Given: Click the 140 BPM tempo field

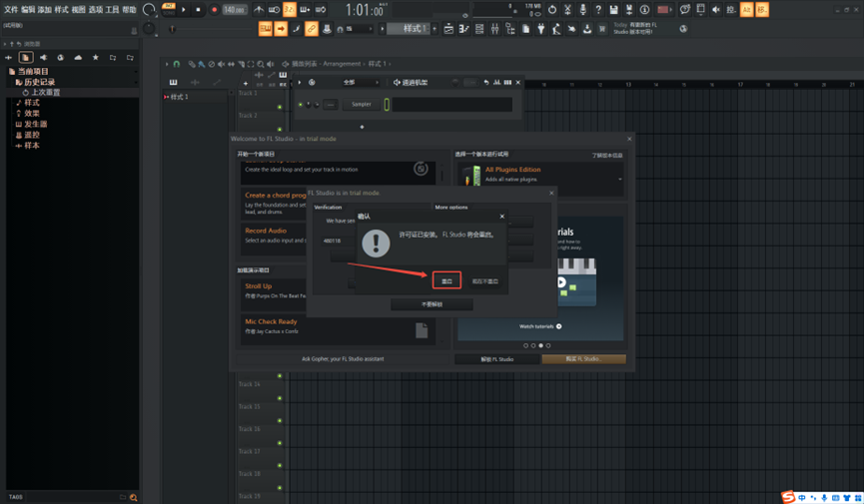Looking at the screenshot, I should pos(234,10).
